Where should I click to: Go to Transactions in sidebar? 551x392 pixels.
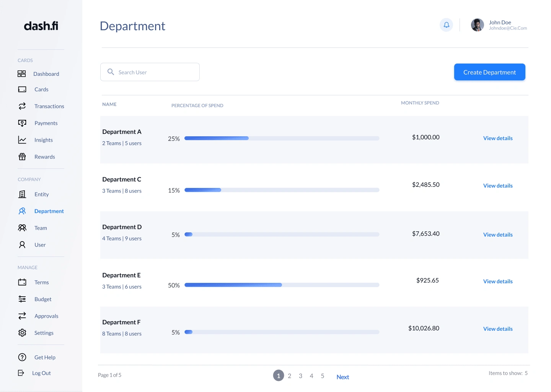pyautogui.click(x=49, y=106)
